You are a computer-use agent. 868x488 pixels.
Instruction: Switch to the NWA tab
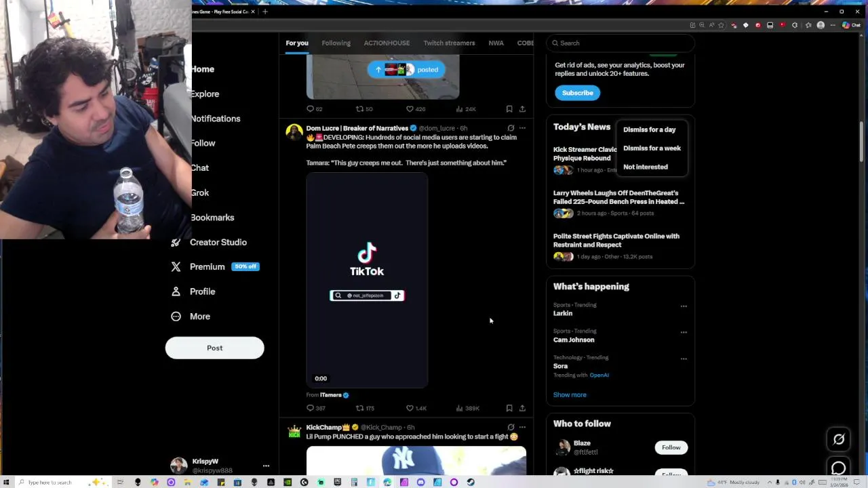[496, 43]
